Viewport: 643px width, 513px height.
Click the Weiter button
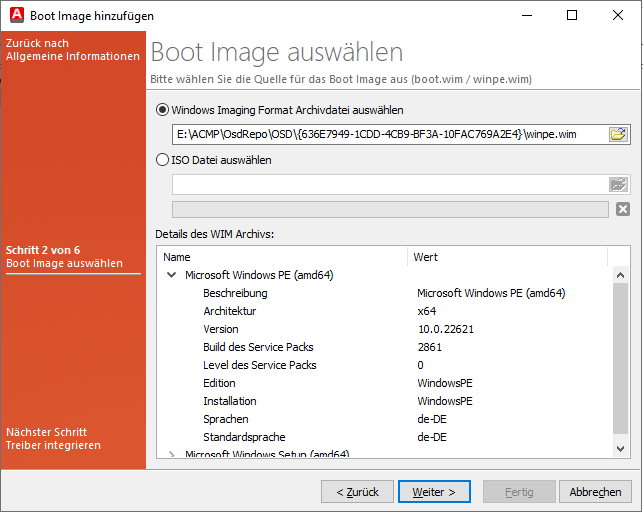coord(434,492)
